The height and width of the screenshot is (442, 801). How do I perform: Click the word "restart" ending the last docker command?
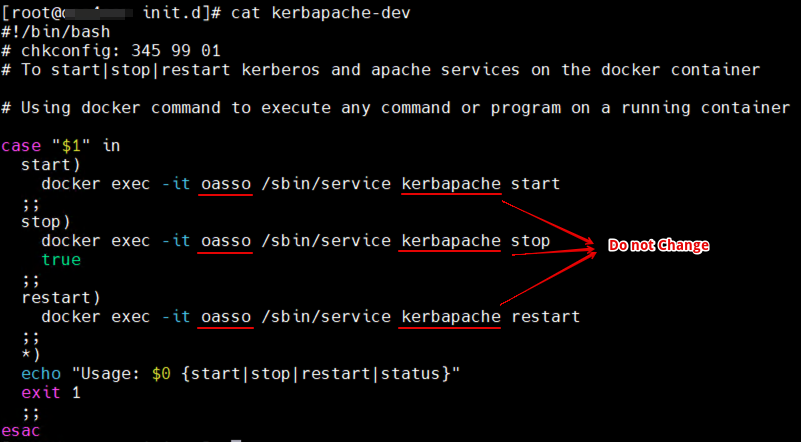(x=545, y=316)
